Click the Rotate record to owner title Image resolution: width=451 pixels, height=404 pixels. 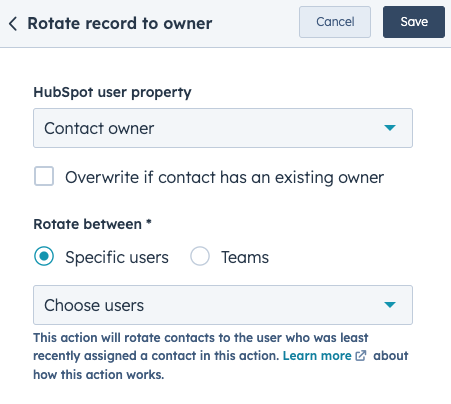tap(120, 24)
